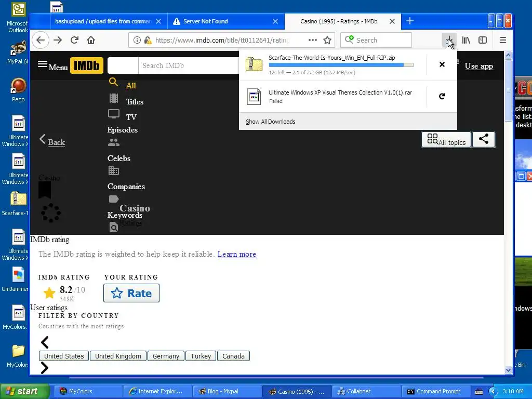This screenshot has width=532, height=399.
Task: Select the UmJammer desktop icon
Action: [x=15, y=279]
